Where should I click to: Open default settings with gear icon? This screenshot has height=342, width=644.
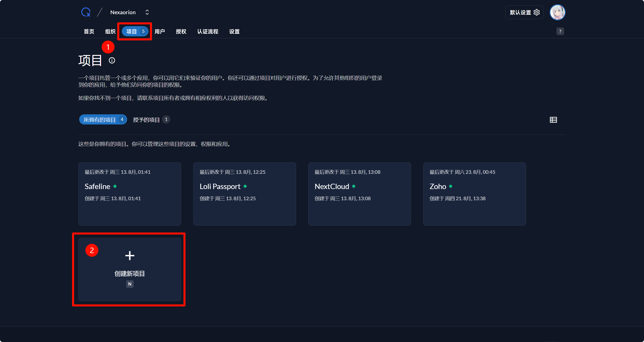coord(524,12)
